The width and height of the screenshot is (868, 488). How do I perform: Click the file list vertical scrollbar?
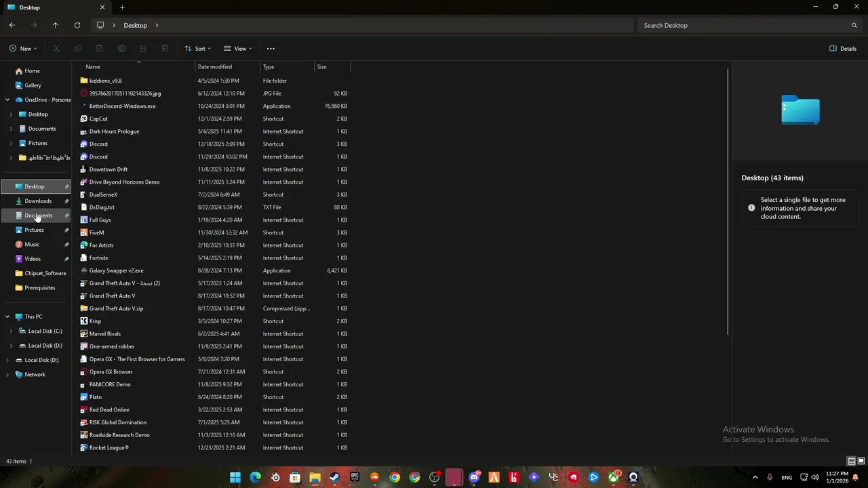(728, 201)
